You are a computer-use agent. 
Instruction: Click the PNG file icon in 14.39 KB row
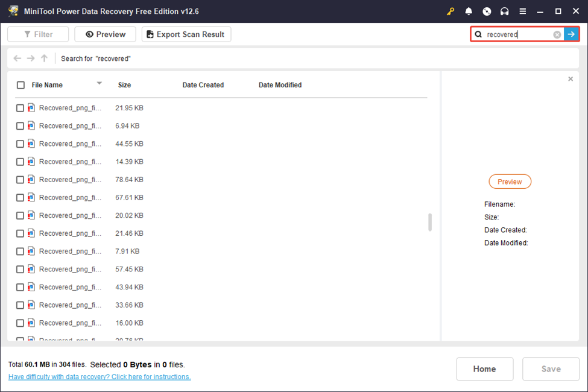pyautogui.click(x=31, y=161)
